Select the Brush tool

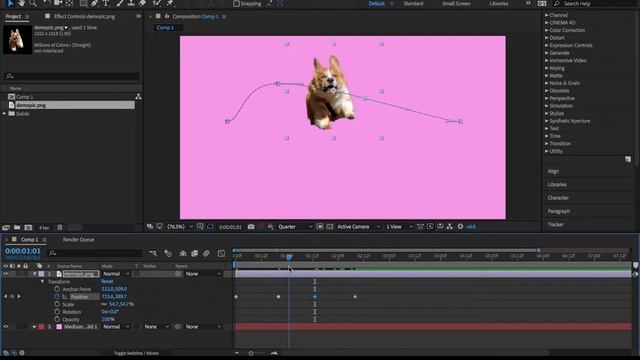coord(120,3)
